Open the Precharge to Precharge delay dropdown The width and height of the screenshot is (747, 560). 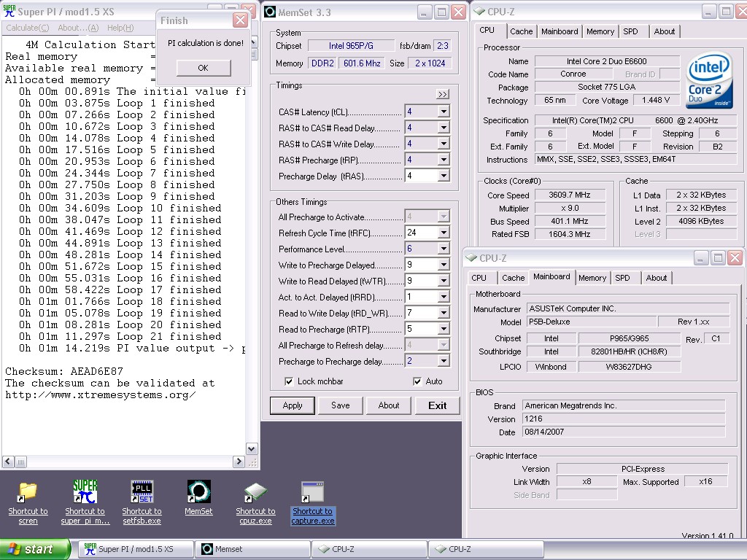pos(444,361)
